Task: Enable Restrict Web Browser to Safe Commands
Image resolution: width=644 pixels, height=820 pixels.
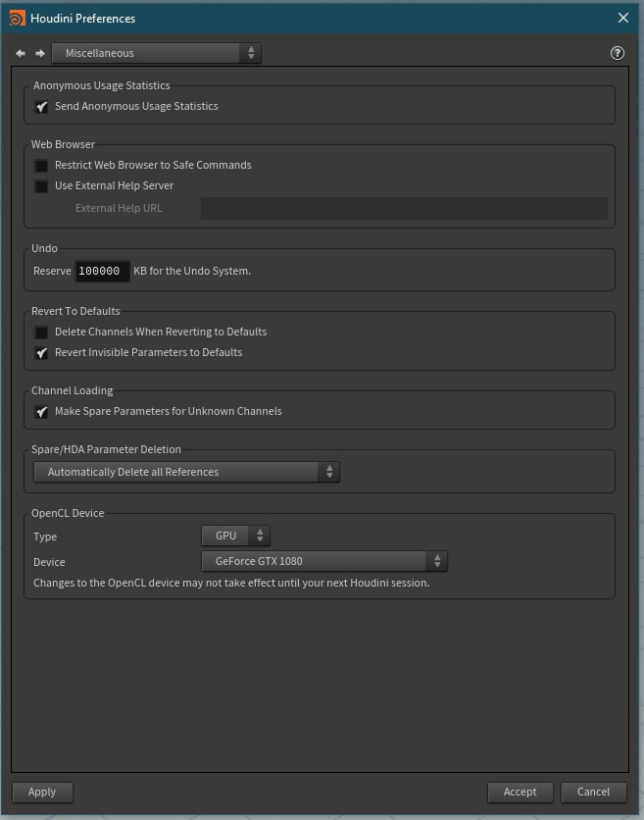Action: click(x=41, y=166)
